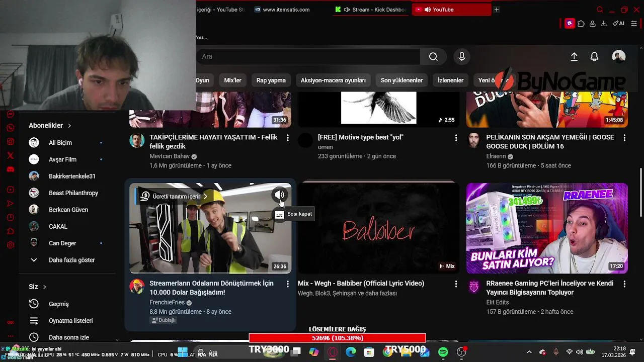Open WhatsApp in browser sidebar
644x362 pixels.
(x=11, y=128)
